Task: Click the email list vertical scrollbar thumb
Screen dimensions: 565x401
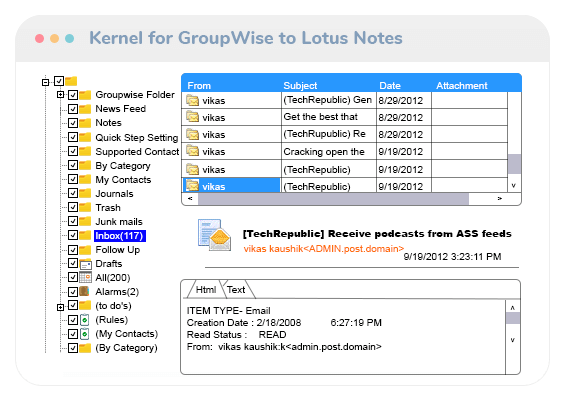Action: [x=514, y=164]
